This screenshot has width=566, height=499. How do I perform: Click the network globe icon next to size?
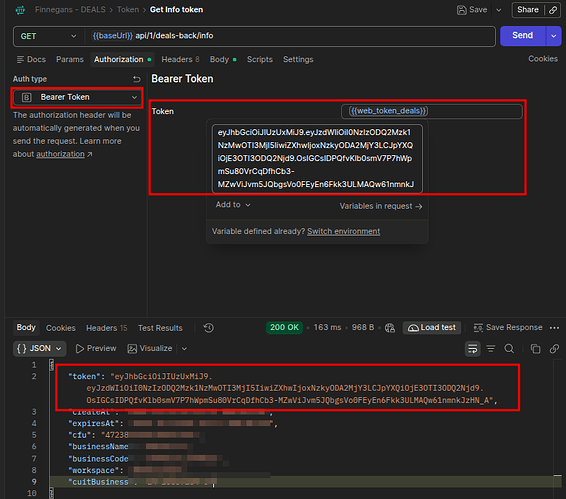(x=390, y=328)
